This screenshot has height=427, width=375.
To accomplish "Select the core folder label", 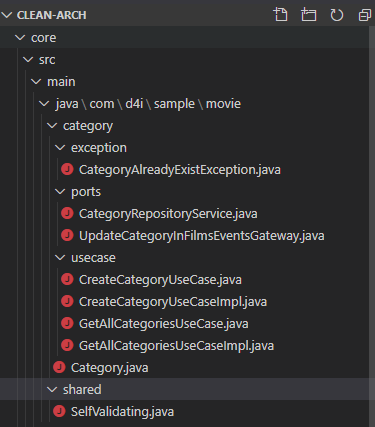I will (44, 38).
